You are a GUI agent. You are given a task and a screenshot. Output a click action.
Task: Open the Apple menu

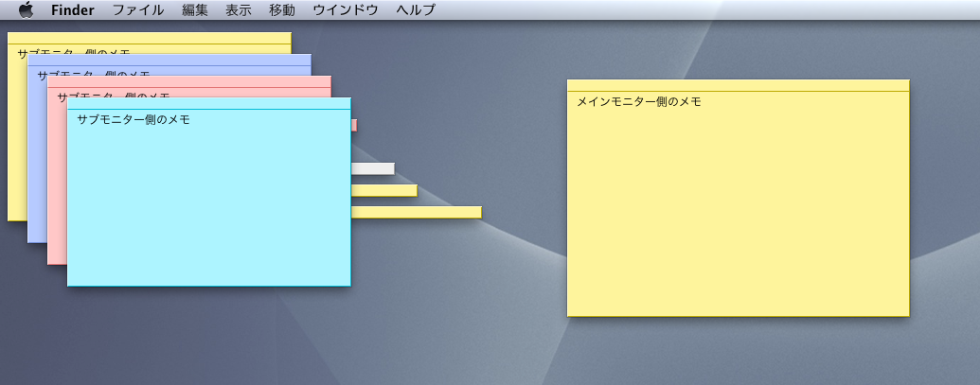[x=27, y=10]
